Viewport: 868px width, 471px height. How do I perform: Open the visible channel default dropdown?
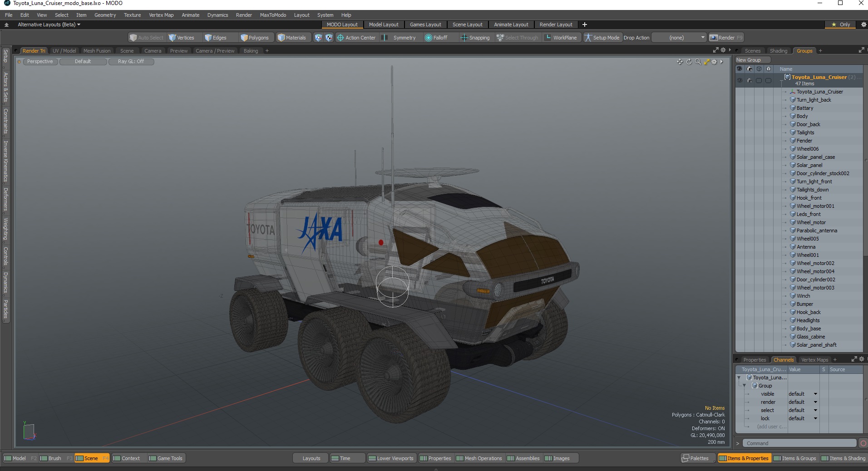tap(803, 394)
